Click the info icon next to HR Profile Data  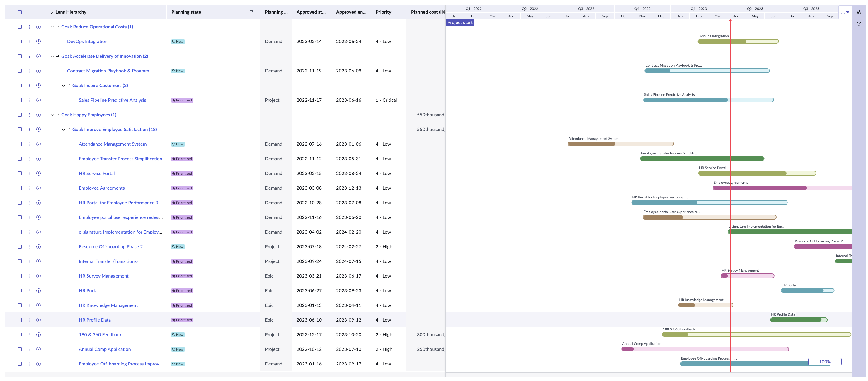tap(38, 320)
